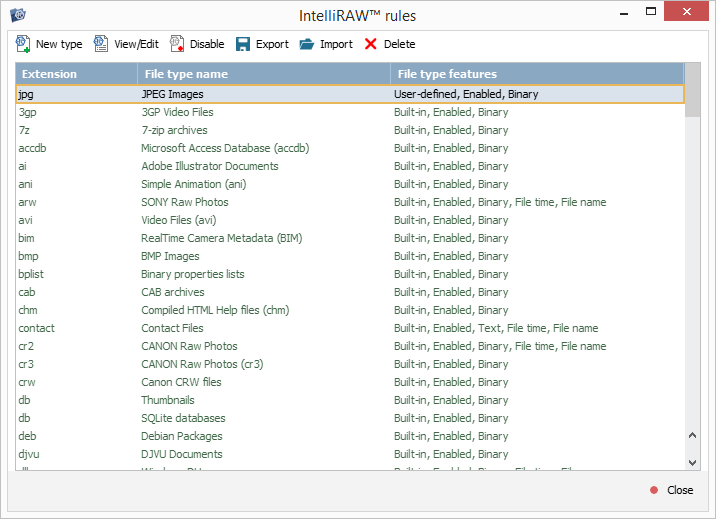Click the scrollbar down arrow
This screenshot has width=716, height=519.
[x=693, y=461]
